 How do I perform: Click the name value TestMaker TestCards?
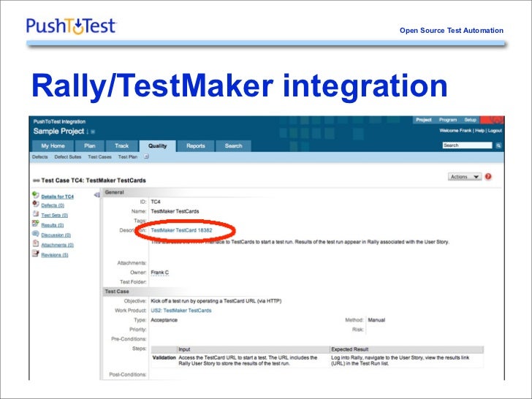(175, 211)
